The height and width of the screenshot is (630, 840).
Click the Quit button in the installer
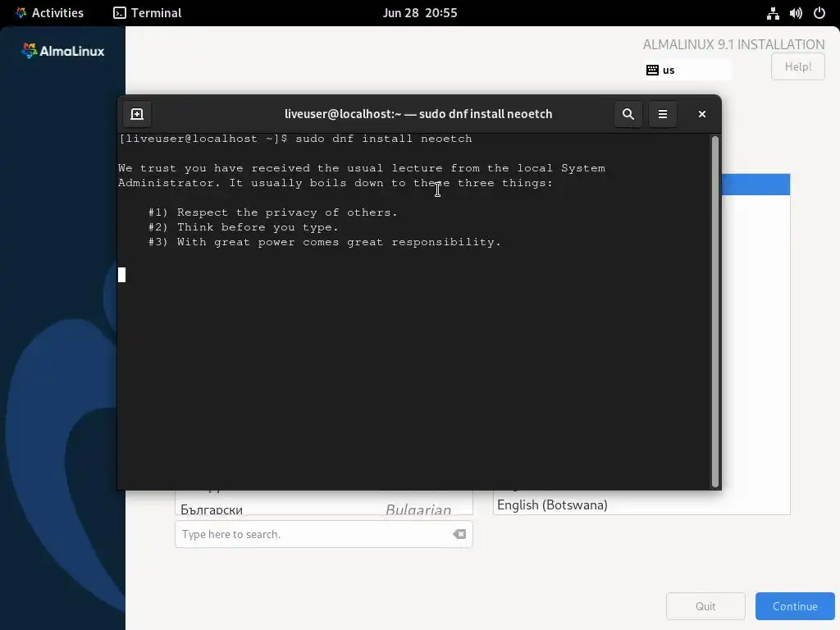(705, 606)
